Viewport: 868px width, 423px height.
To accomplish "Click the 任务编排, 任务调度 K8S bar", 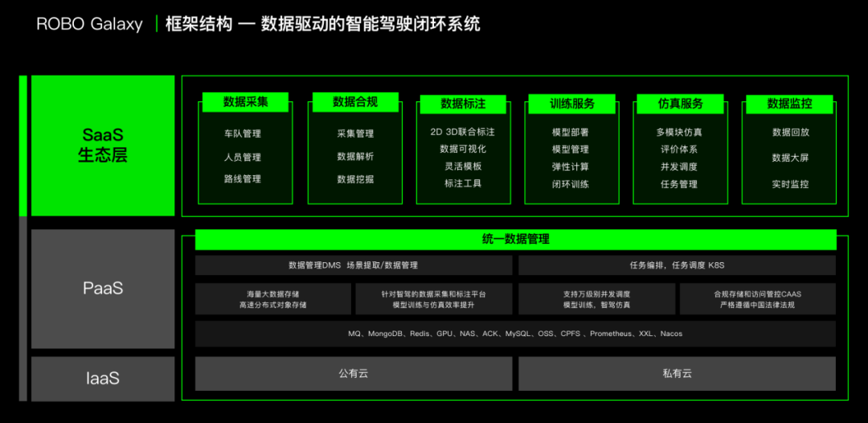I will 677,265.
